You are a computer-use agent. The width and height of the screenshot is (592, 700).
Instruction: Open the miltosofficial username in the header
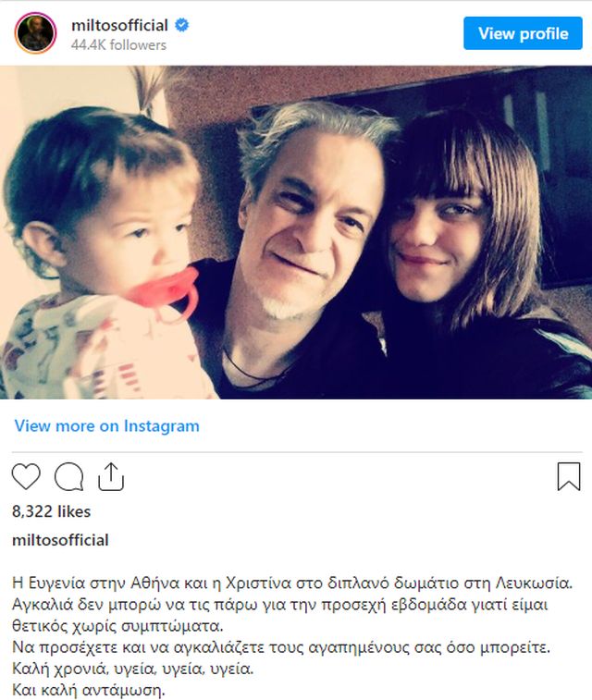tap(119, 25)
